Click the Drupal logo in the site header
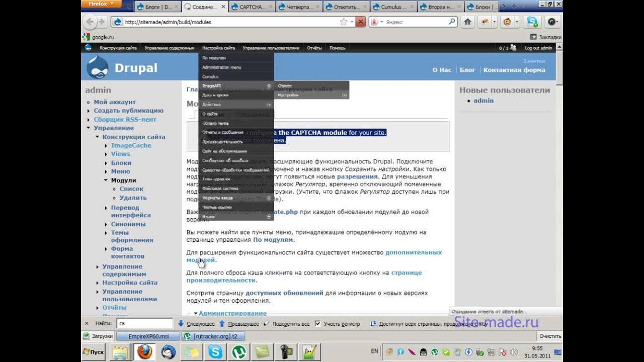Image resolution: width=644 pixels, height=362 pixels. (97, 67)
